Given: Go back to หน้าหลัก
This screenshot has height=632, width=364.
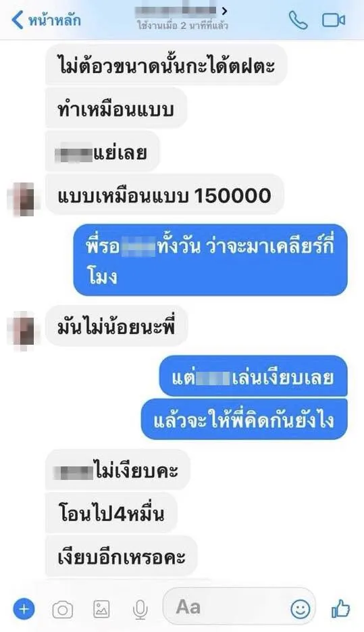Looking at the screenshot, I should tap(46, 20).
